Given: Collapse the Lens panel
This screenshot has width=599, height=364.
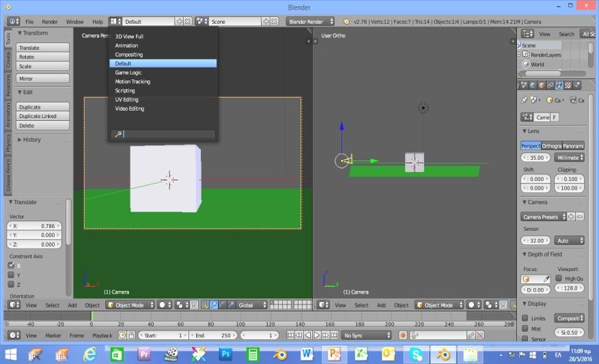Looking at the screenshot, I should pyautogui.click(x=531, y=131).
